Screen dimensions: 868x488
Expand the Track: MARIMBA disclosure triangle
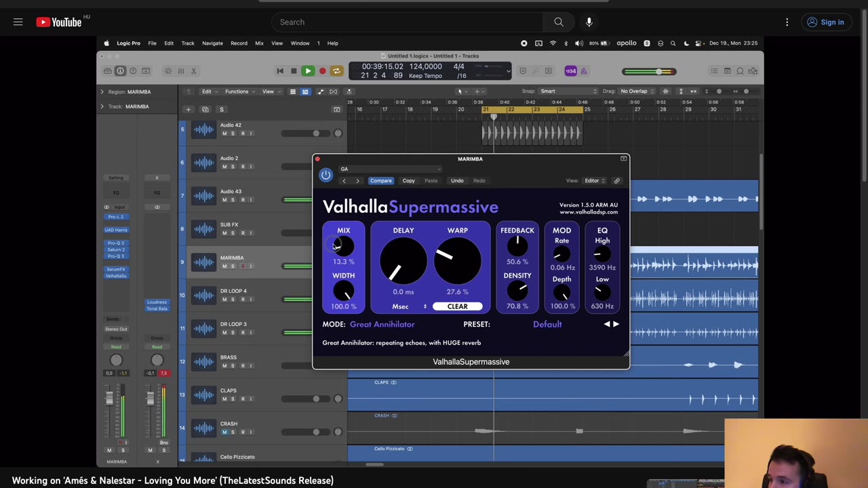click(x=102, y=106)
